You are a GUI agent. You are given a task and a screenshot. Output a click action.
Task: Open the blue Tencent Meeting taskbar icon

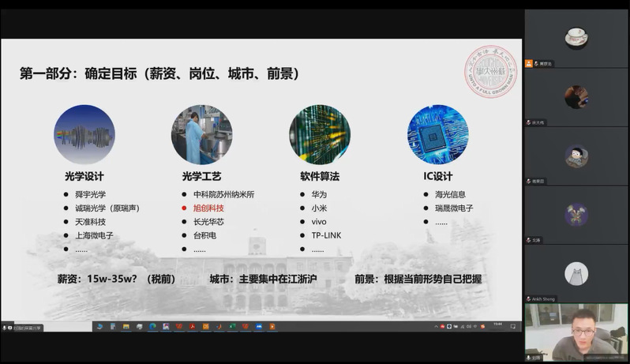[x=258, y=326]
